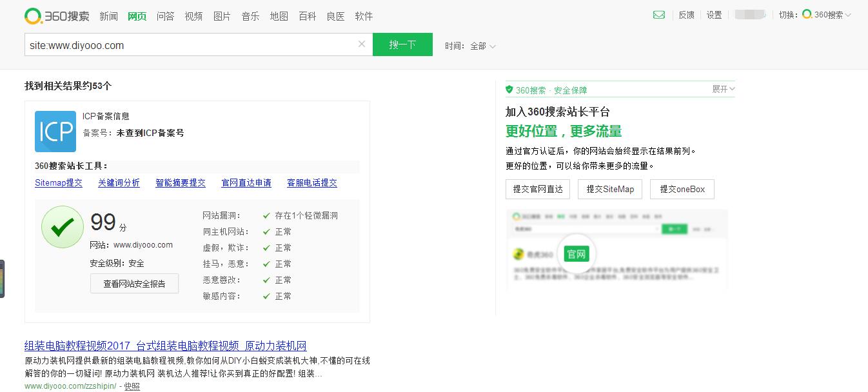Open the 时间: 全部 filter dropdown
The width and height of the screenshot is (868, 392).
(x=471, y=46)
